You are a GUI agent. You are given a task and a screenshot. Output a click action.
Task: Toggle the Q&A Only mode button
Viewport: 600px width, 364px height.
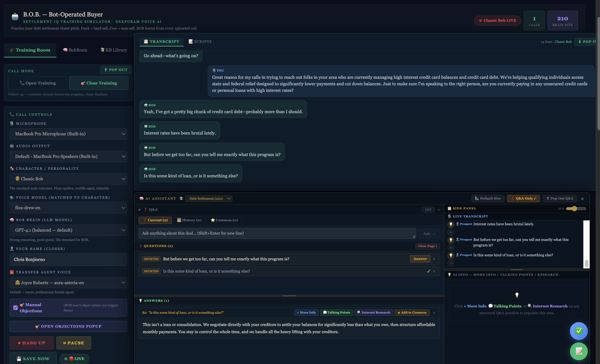(x=523, y=198)
